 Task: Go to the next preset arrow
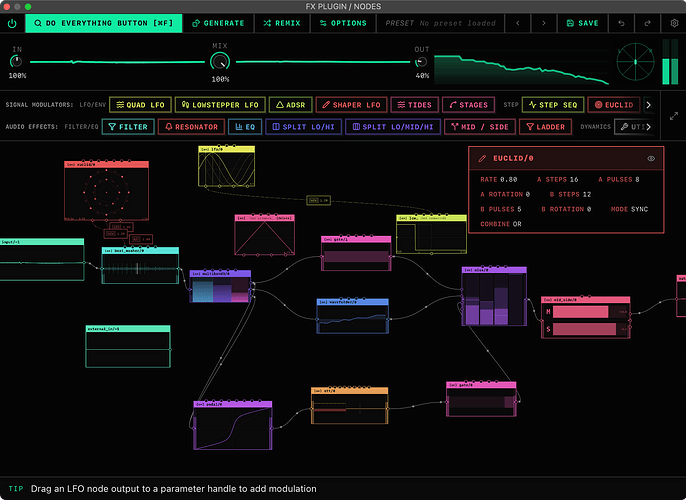pos(544,23)
